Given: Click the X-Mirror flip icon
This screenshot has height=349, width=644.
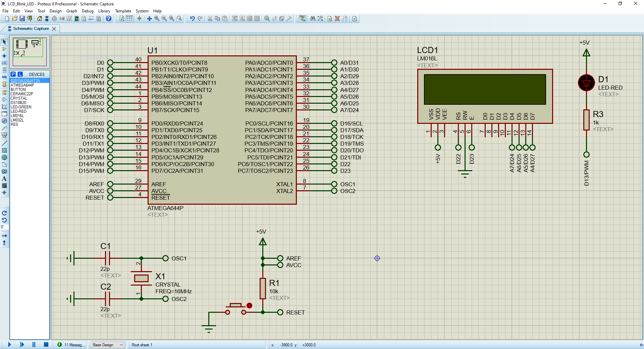Looking at the screenshot, I should 4,236.
